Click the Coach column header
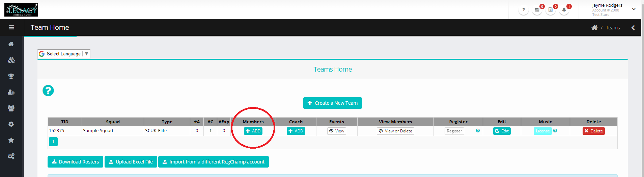The width and height of the screenshot is (644, 177). click(296, 122)
